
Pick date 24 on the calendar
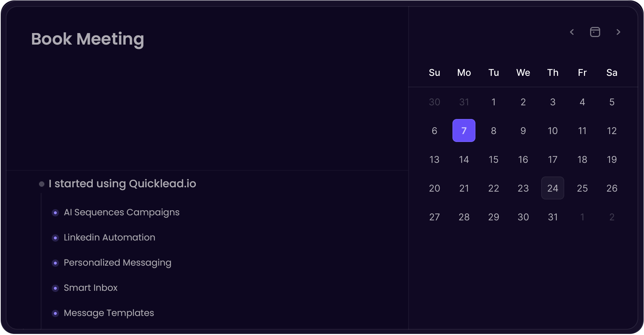pos(552,188)
